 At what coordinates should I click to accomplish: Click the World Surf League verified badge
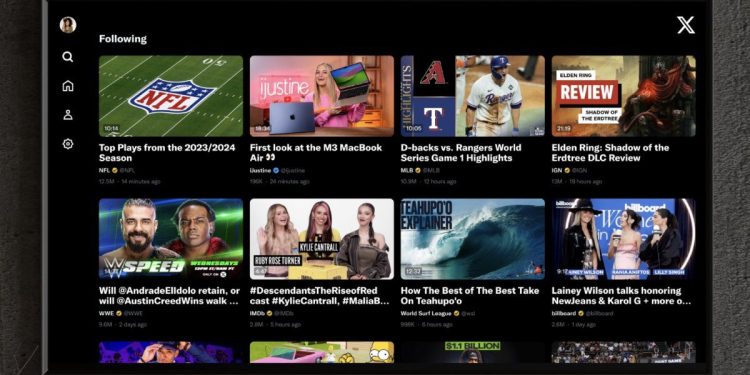pyautogui.click(x=457, y=313)
